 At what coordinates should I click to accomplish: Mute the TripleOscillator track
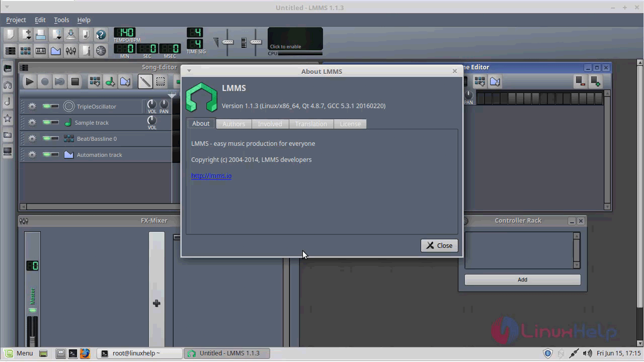click(x=47, y=107)
